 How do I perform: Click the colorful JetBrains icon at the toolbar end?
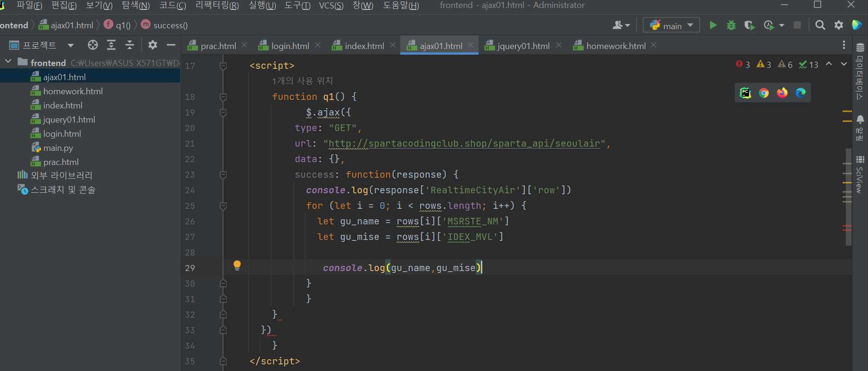point(857,25)
